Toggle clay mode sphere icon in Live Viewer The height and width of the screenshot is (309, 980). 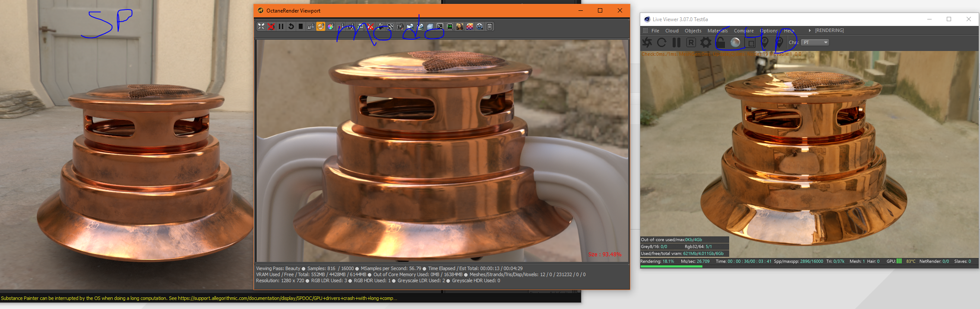(735, 42)
